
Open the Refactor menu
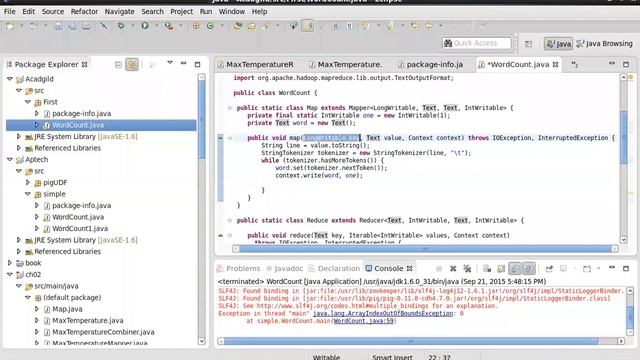[x=84, y=11]
